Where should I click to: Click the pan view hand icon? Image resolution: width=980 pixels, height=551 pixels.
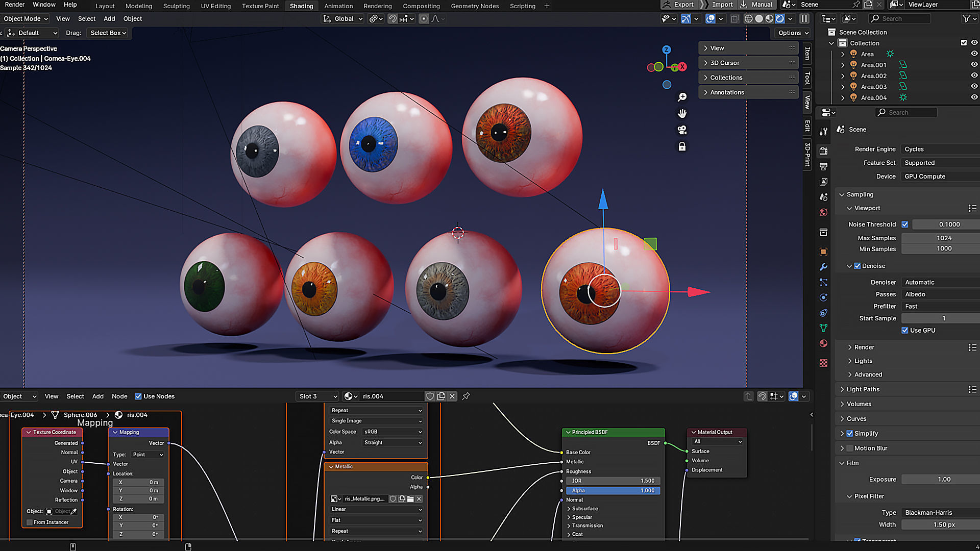682,113
